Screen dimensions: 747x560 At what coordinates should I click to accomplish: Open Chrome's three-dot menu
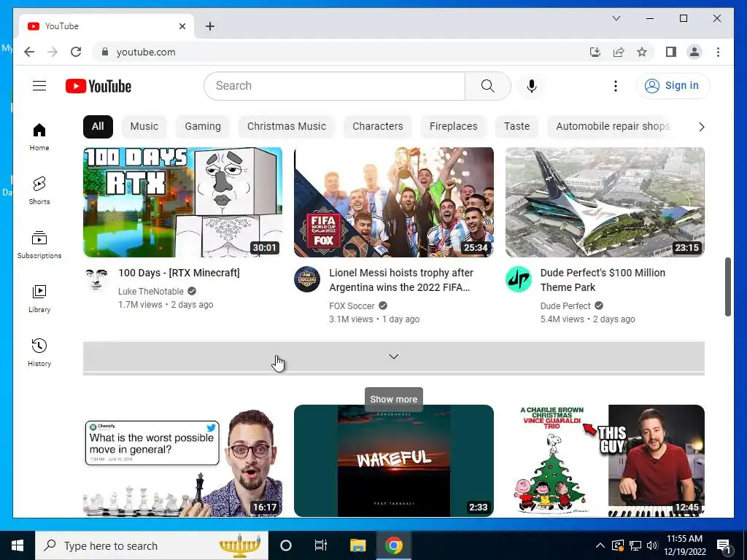click(718, 52)
